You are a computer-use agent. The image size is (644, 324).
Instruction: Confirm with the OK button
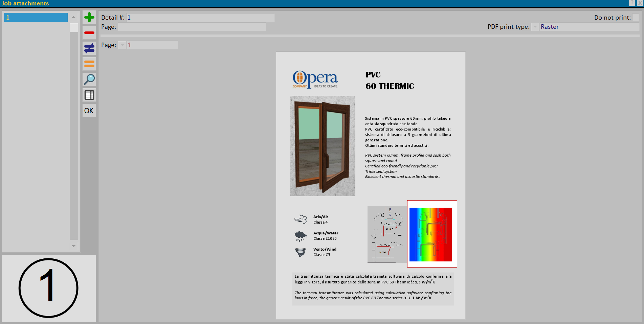tap(89, 111)
